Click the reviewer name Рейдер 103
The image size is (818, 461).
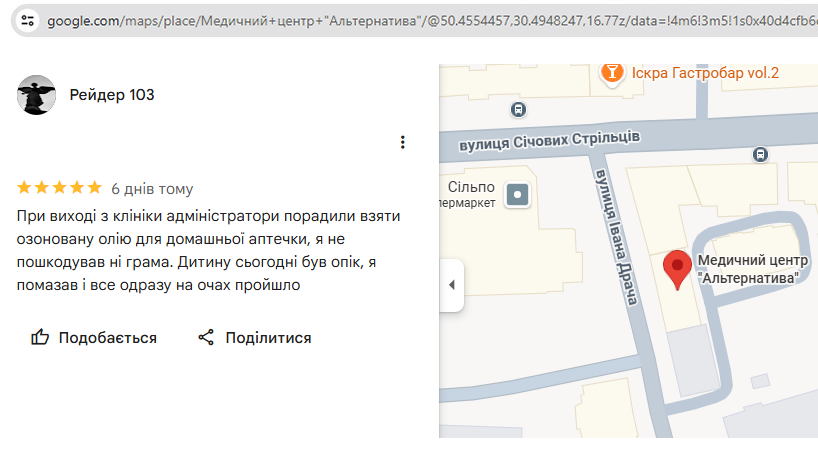pyautogui.click(x=112, y=95)
